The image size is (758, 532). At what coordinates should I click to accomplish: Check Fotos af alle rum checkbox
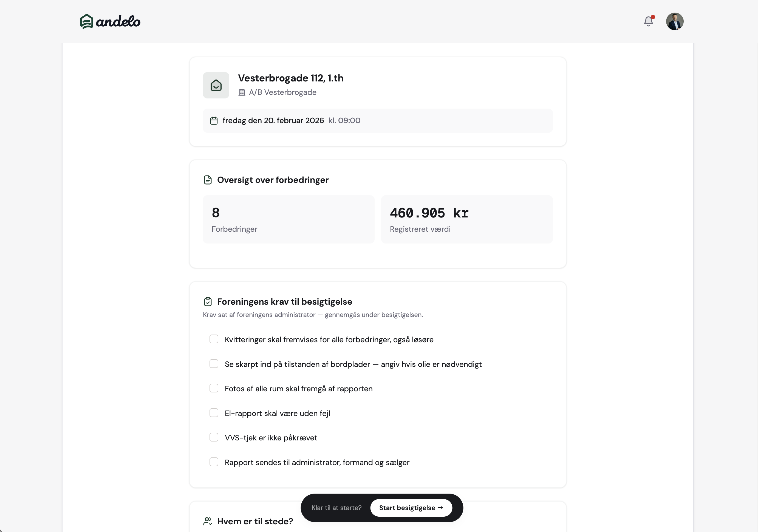tap(214, 388)
